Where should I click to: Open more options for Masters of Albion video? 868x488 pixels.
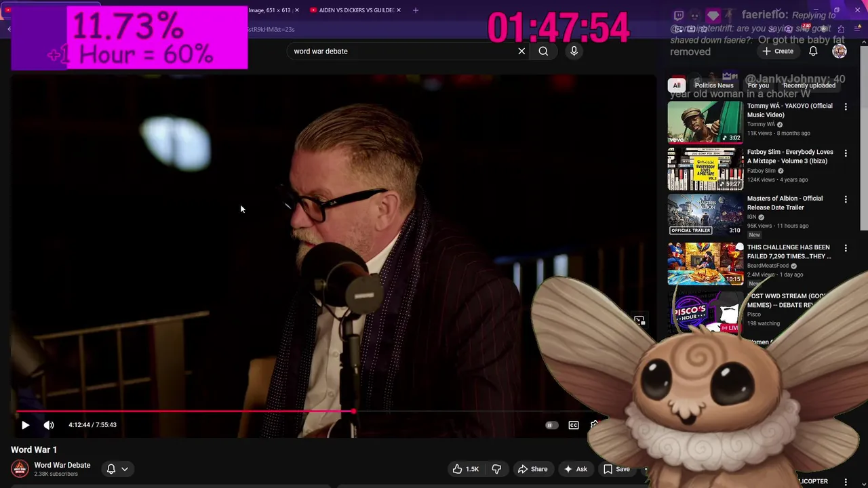coord(846,199)
